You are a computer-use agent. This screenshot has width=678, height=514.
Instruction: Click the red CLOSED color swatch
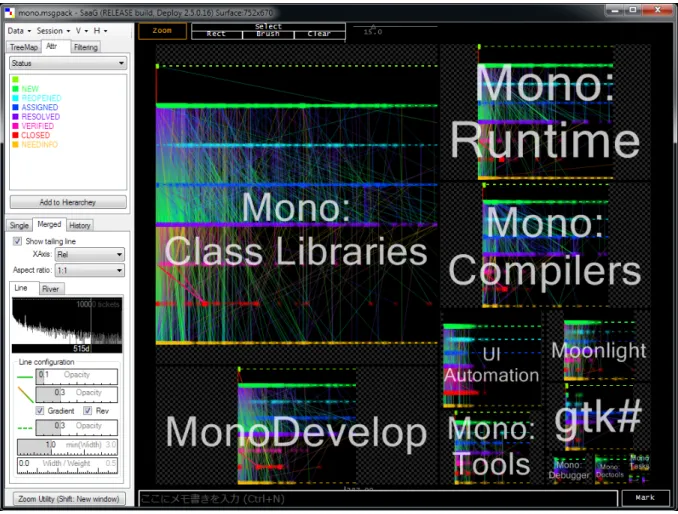click(16, 135)
